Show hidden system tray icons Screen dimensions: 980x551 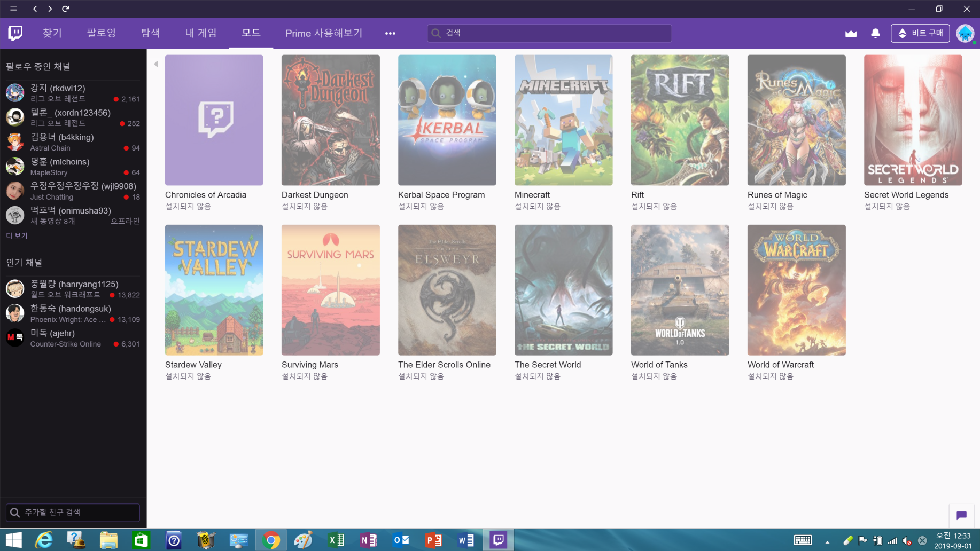pyautogui.click(x=827, y=541)
